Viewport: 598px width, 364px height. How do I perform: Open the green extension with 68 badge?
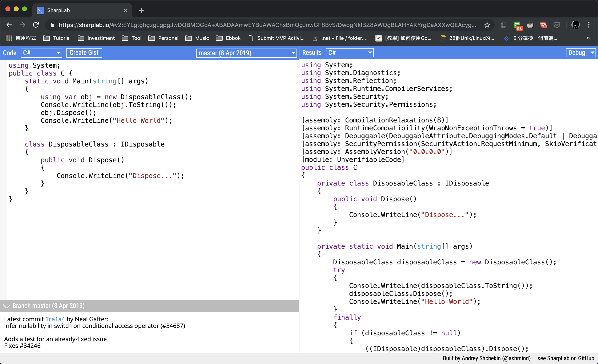pos(517,25)
